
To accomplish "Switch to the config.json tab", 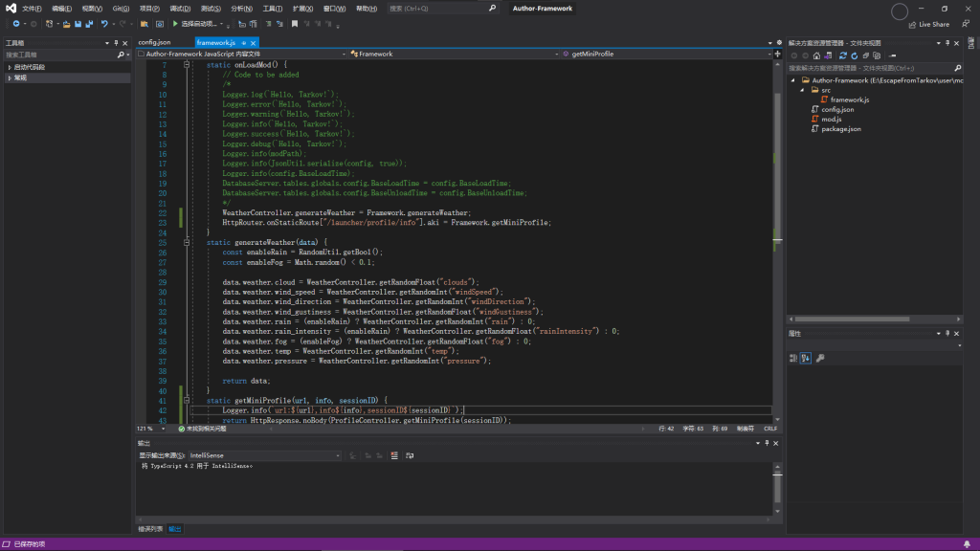I will pyautogui.click(x=154, y=42).
